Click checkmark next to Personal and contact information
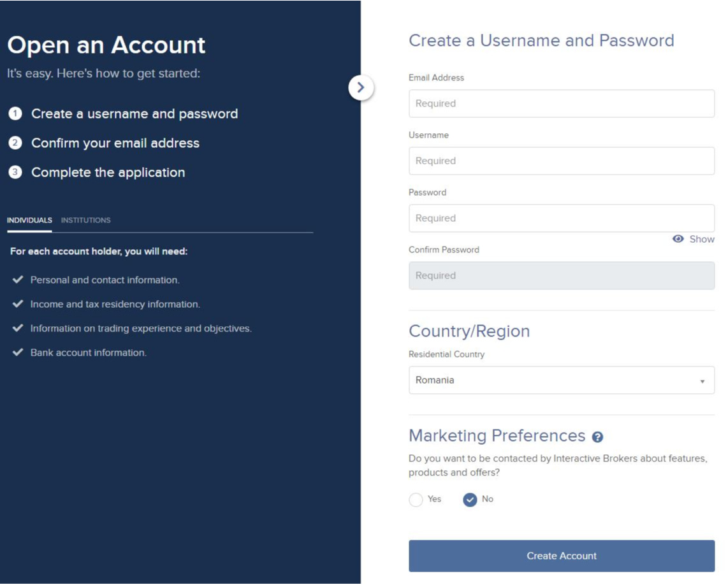The height and width of the screenshot is (585, 728). tap(18, 280)
